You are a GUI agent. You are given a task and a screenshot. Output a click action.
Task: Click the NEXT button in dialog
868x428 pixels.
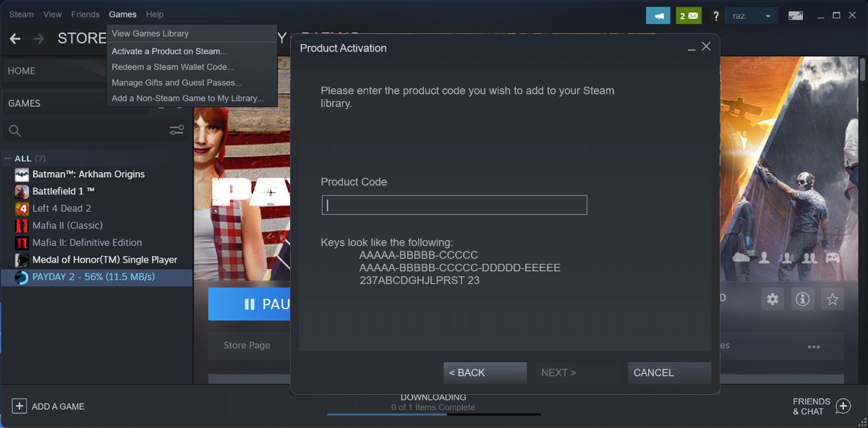pos(577,373)
